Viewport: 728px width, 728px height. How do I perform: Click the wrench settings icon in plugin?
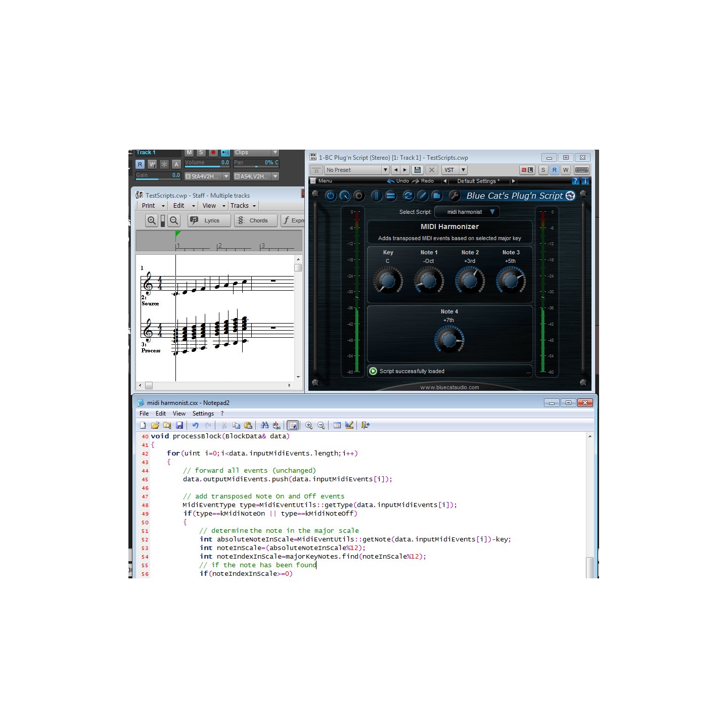454,196
